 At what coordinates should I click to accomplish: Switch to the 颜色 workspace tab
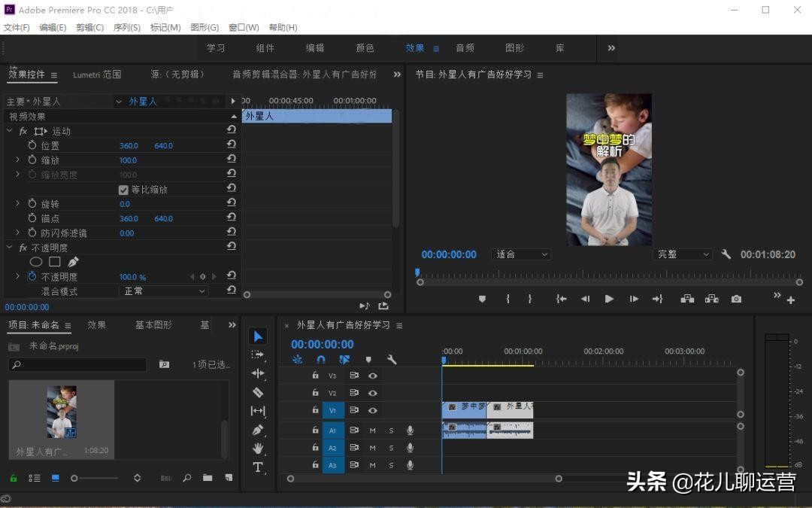365,47
